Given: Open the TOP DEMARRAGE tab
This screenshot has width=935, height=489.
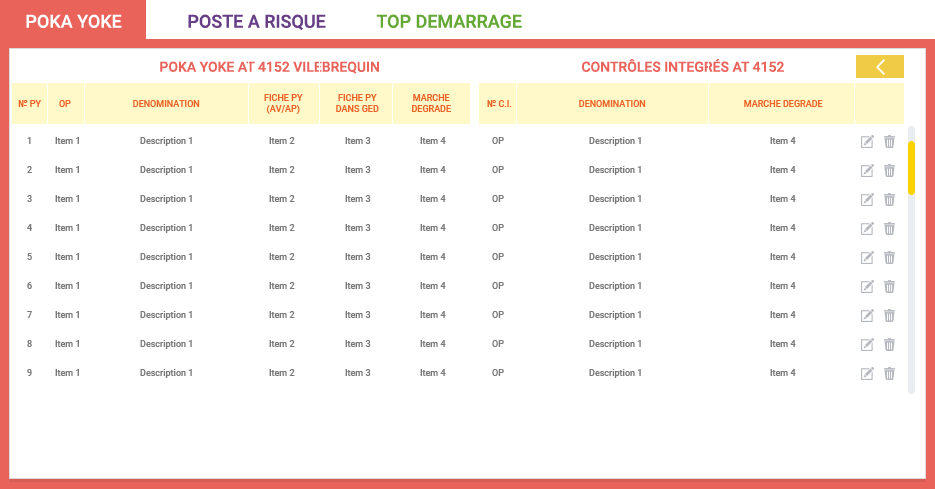Looking at the screenshot, I should tap(449, 21).
